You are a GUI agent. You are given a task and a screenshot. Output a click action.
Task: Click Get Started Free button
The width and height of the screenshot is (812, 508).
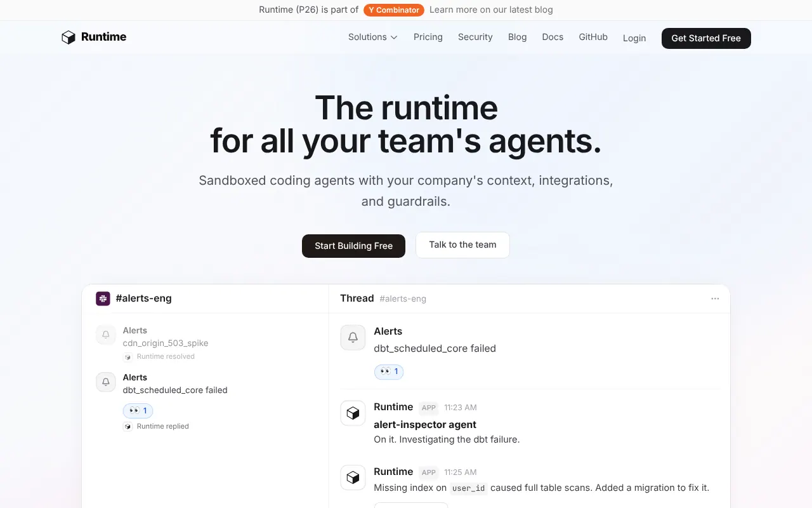point(706,38)
